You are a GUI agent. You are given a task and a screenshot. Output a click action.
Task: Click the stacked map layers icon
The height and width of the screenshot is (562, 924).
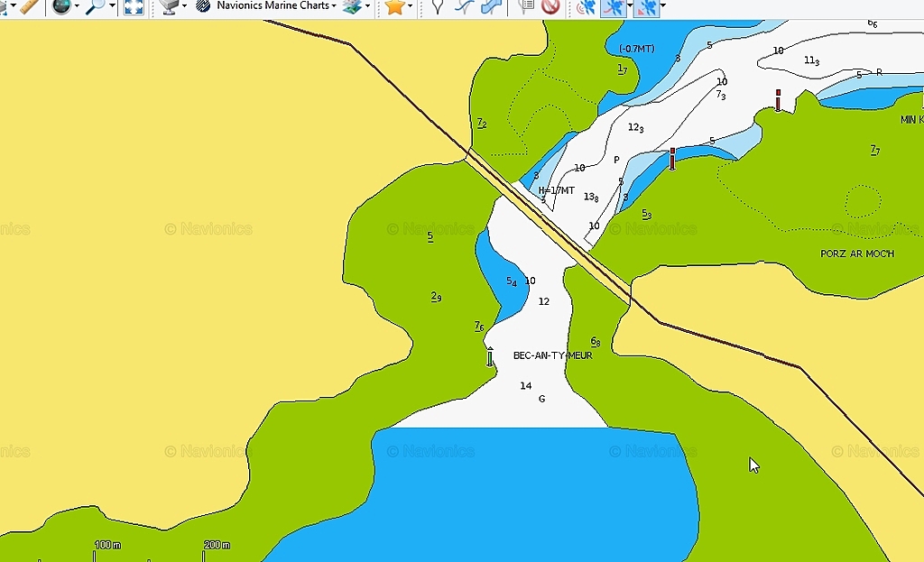point(352,6)
